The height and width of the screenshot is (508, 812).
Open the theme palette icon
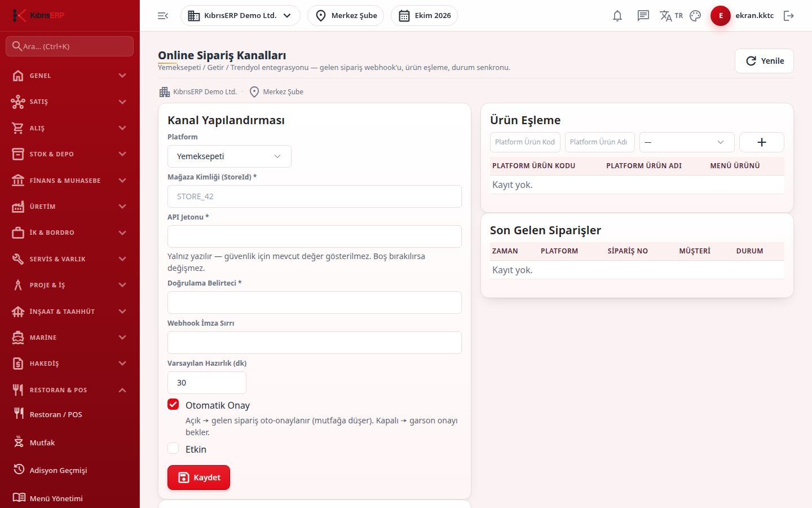click(x=695, y=16)
